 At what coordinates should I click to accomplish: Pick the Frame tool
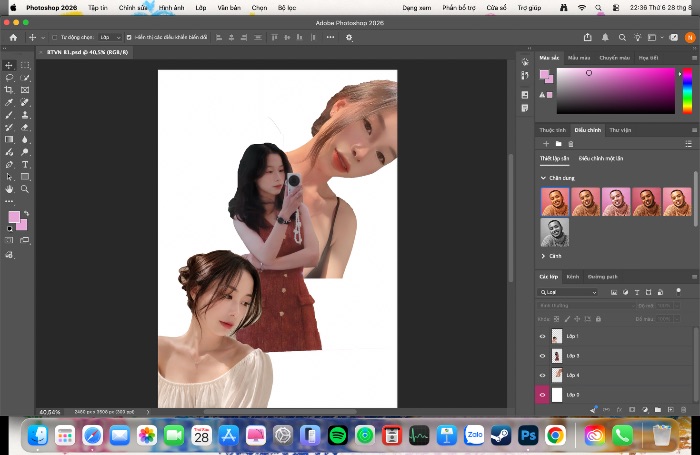click(x=25, y=90)
